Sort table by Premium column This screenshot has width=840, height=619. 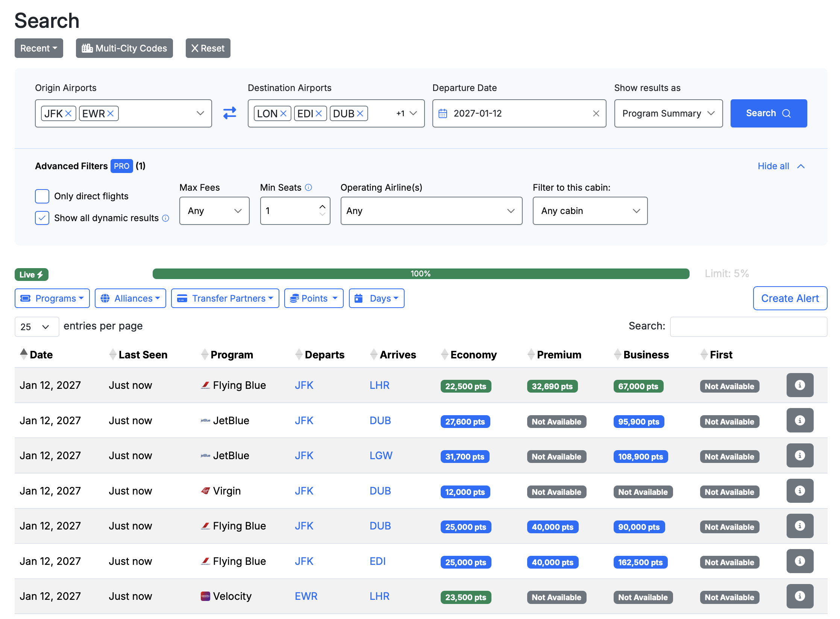point(554,354)
